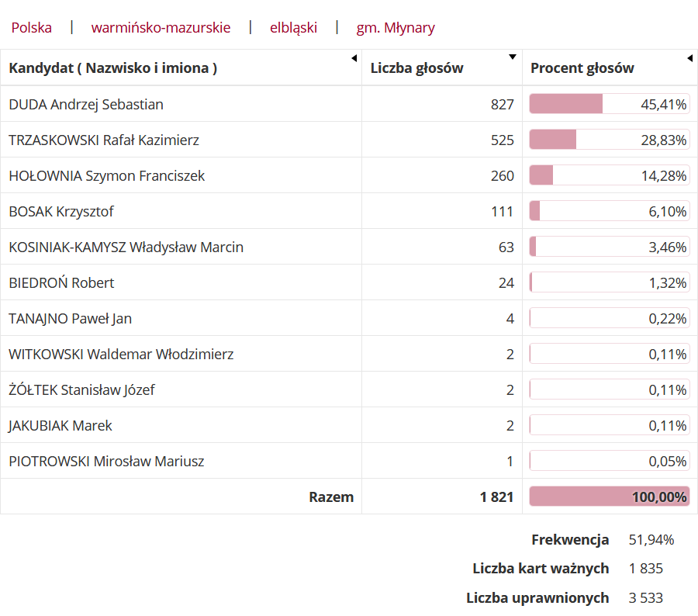This screenshot has width=698, height=616.
Task: Click WITKOWSKI Waldemar Włodzimierz name cell
Action: [x=121, y=355]
